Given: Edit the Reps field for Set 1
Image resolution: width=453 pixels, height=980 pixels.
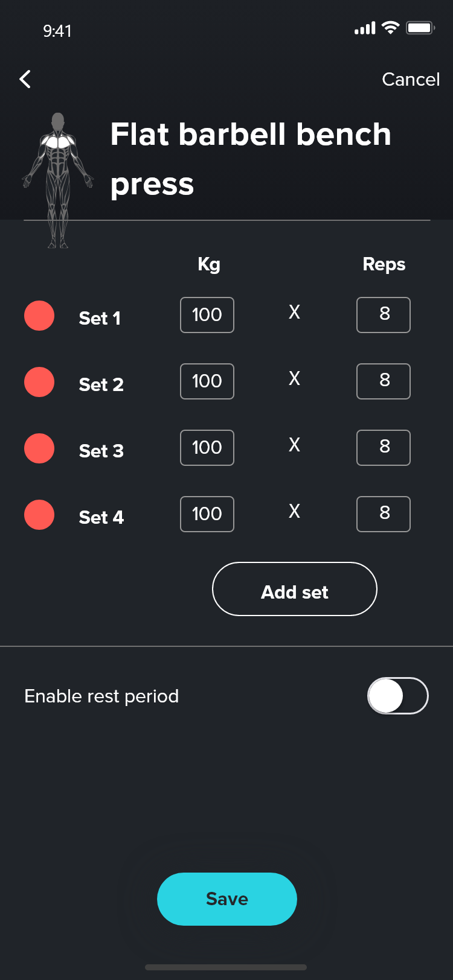Looking at the screenshot, I should [x=384, y=315].
